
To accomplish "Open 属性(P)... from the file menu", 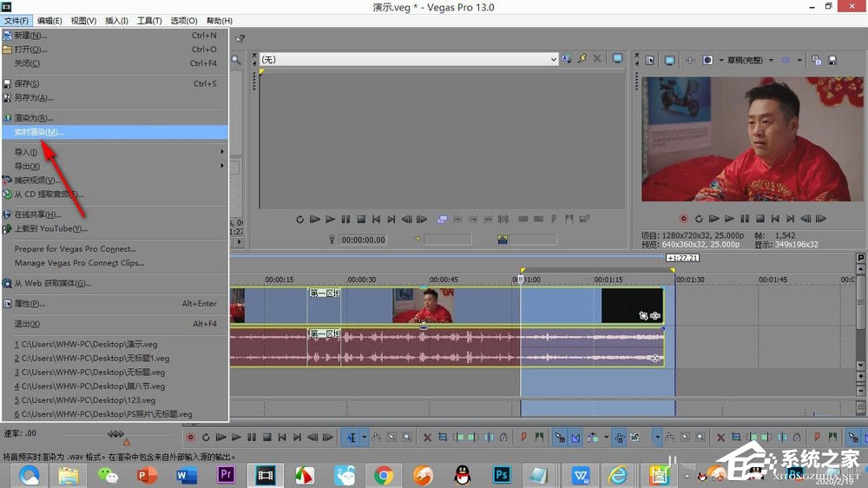I will point(115,304).
